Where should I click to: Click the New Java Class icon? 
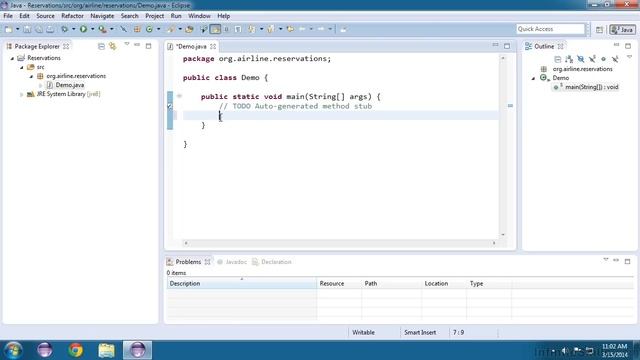tap(149, 29)
